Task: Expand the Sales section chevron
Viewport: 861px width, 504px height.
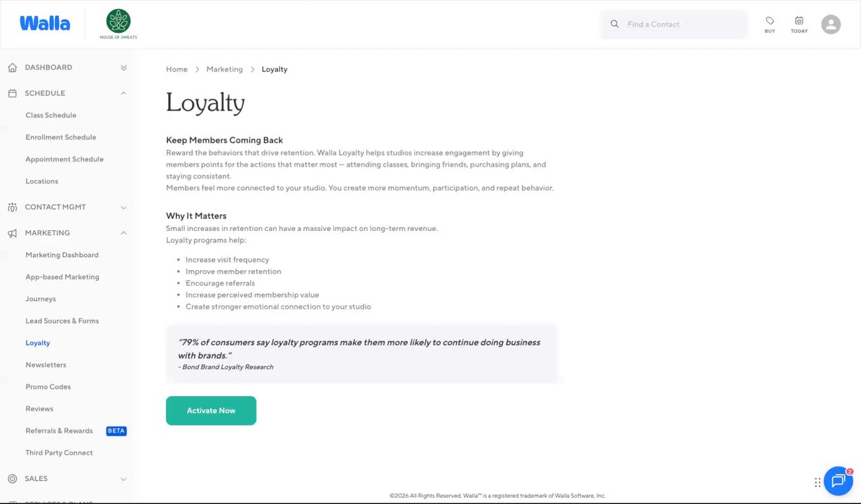Action: pyautogui.click(x=123, y=479)
